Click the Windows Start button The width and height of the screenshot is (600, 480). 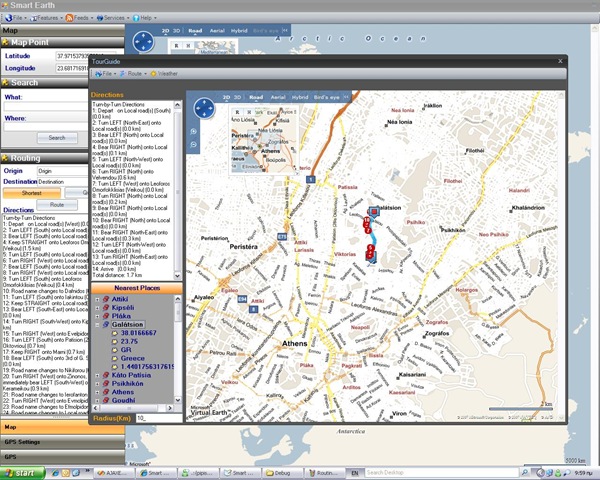coord(22,473)
